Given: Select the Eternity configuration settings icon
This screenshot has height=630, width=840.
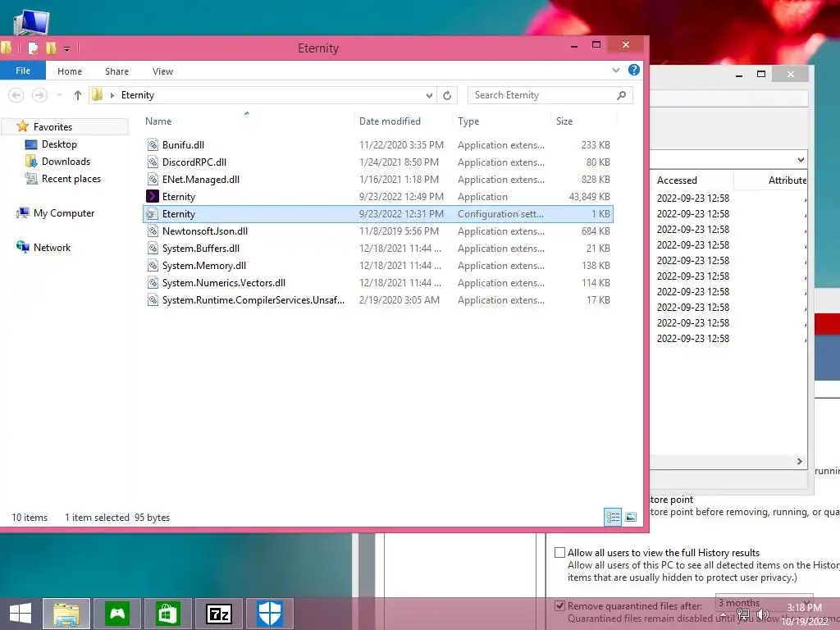Looking at the screenshot, I should point(153,214).
